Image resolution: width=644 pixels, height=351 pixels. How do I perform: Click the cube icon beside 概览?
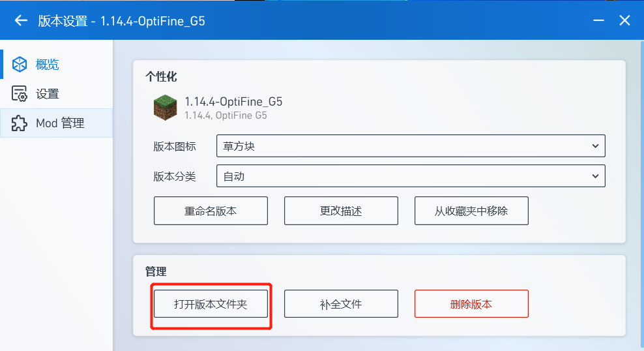click(20, 64)
